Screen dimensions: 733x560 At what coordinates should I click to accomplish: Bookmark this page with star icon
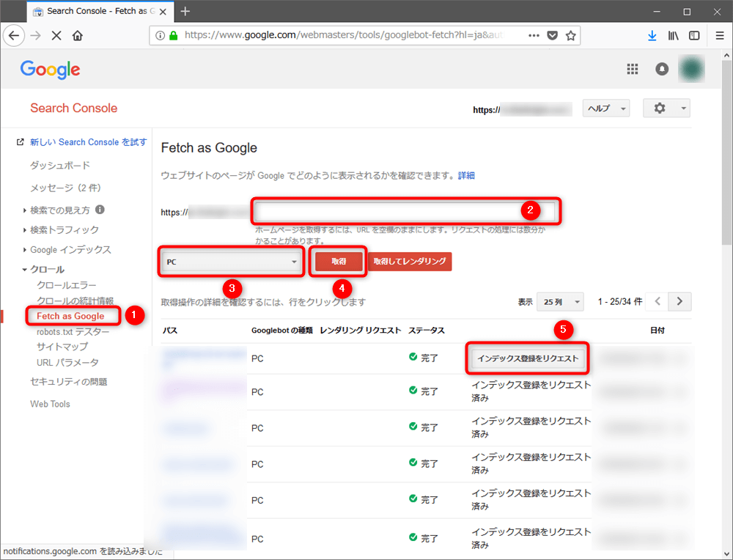tap(570, 35)
